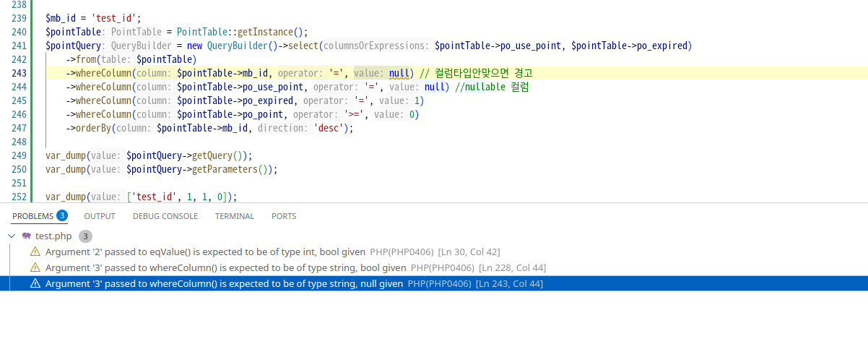The height and width of the screenshot is (352, 868).
Task: Open the PORTS tab
Action: [x=284, y=216]
